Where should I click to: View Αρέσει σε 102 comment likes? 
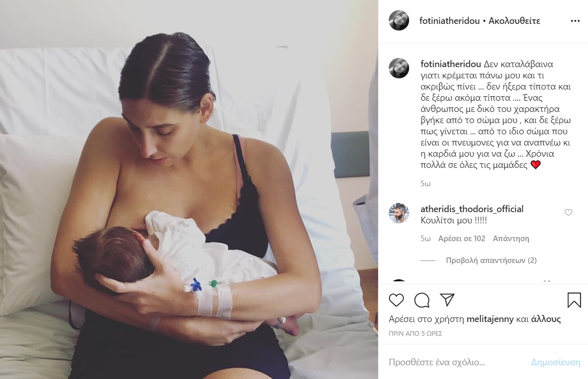pos(461,239)
